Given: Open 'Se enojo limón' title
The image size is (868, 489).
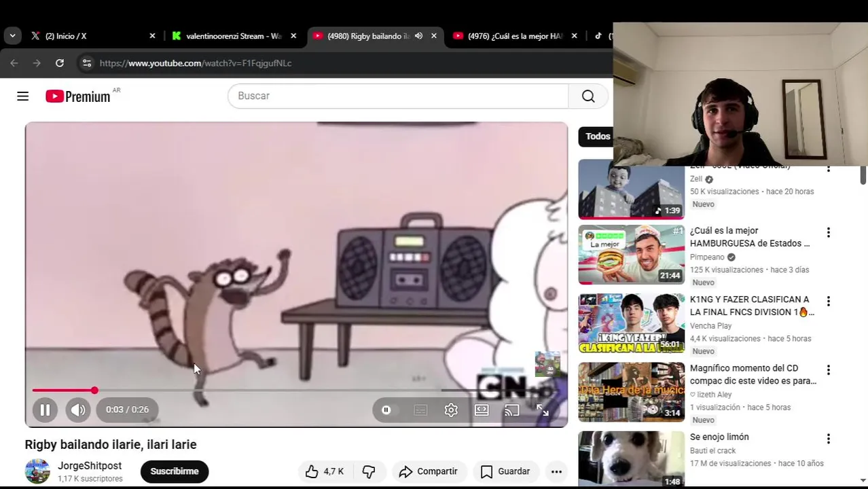Looking at the screenshot, I should tap(719, 437).
